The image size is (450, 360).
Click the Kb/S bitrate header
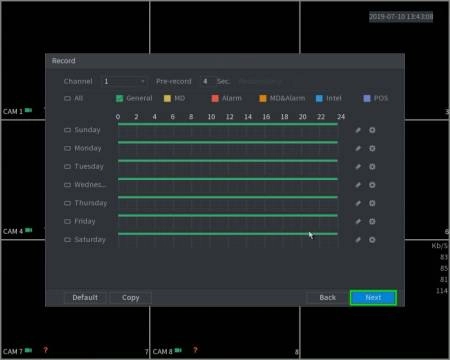click(x=440, y=246)
